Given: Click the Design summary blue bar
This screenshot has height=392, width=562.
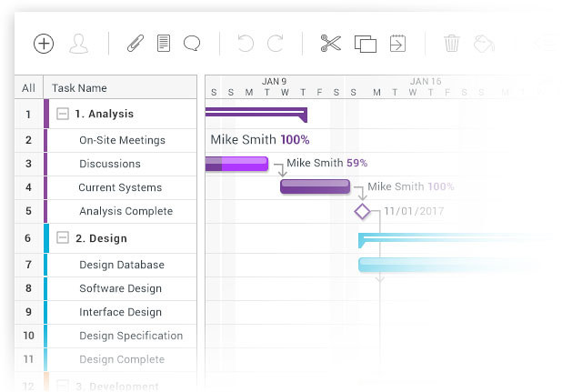Looking at the screenshot, I should 456,238.
